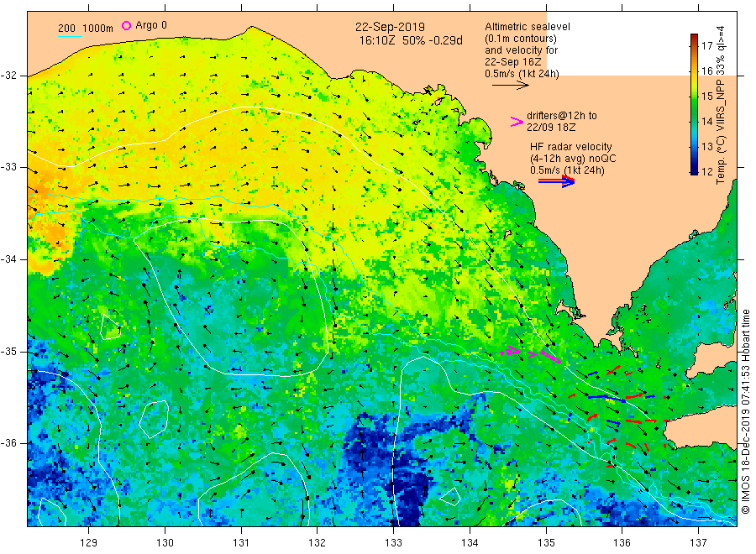Screen dimensions: 756x554
Task: Click longitude label 133
Action: [393, 543]
